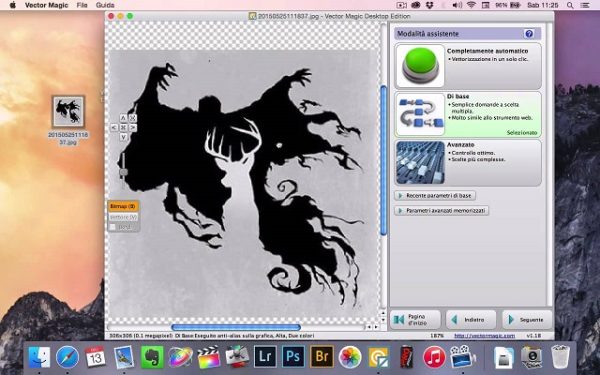
Task: Open Notification Center menu icon
Action: click(x=585, y=5)
